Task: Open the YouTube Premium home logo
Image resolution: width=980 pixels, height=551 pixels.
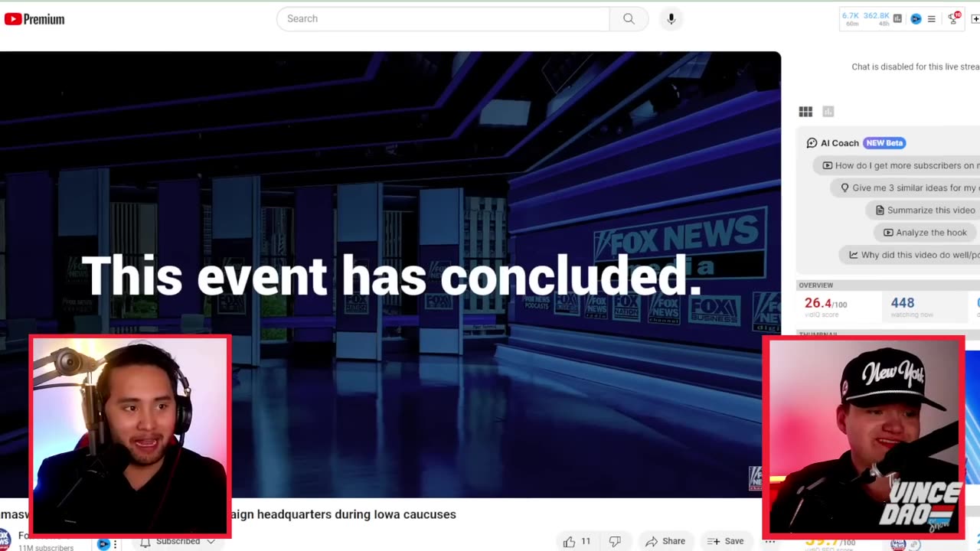Action: pyautogui.click(x=34, y=19)
